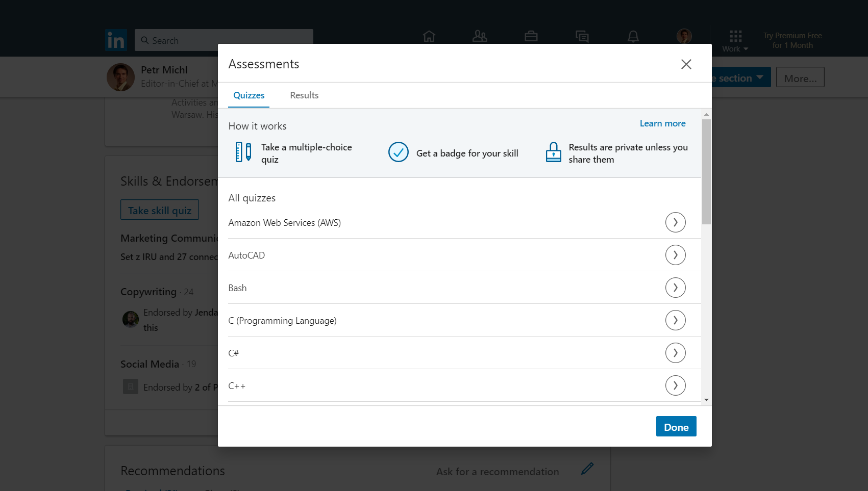Click the profile avatar in navbar
The width and height of the screenshot is (868, 491).
tap(684, 36)
